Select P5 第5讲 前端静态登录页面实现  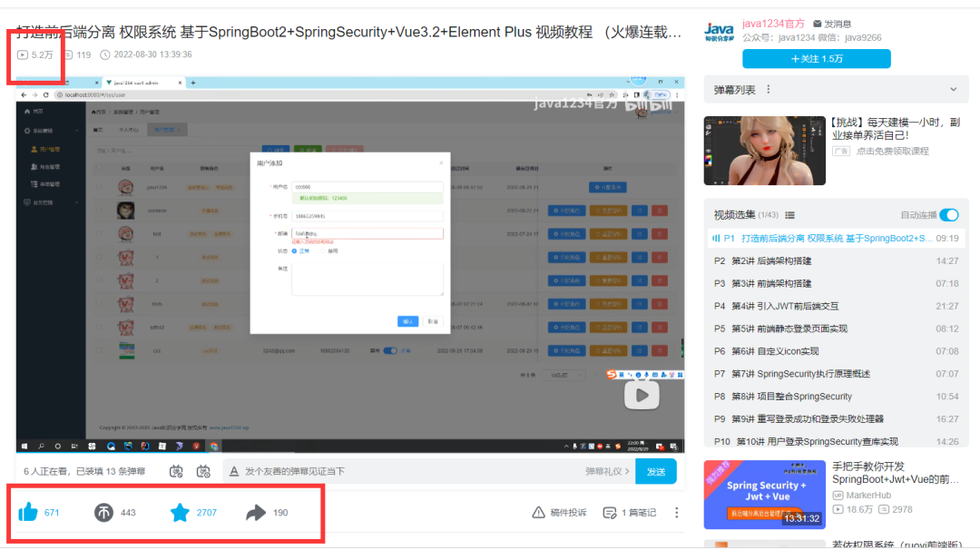[836, 329]
